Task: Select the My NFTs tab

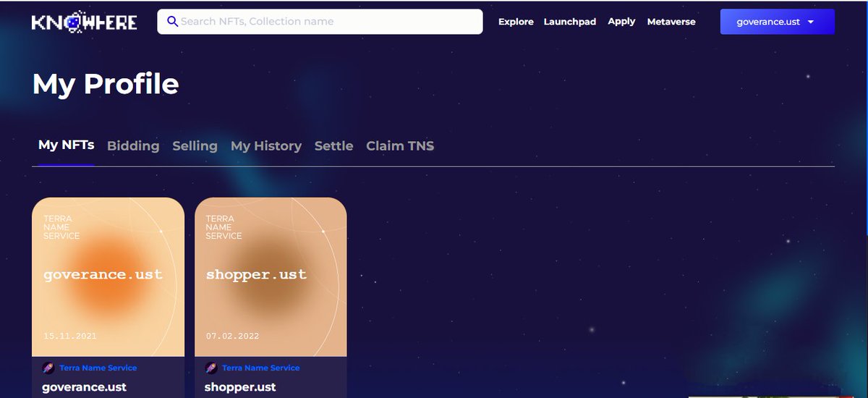Action: coord(66,145)
